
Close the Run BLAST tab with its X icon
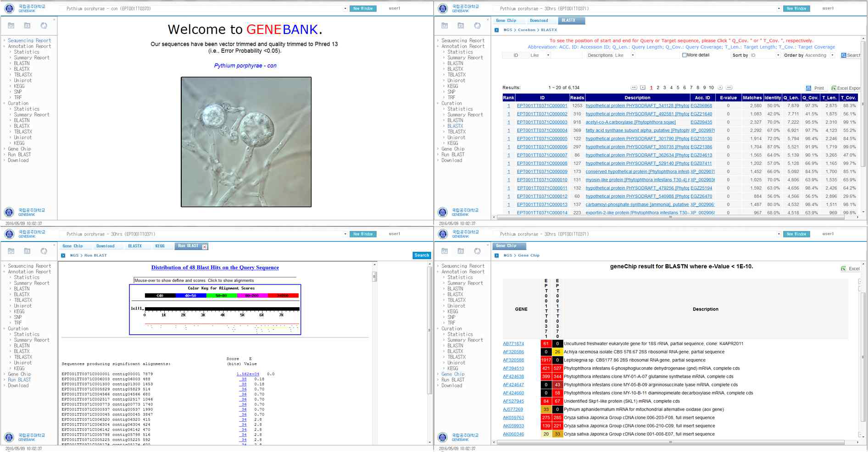coord(205,247)
